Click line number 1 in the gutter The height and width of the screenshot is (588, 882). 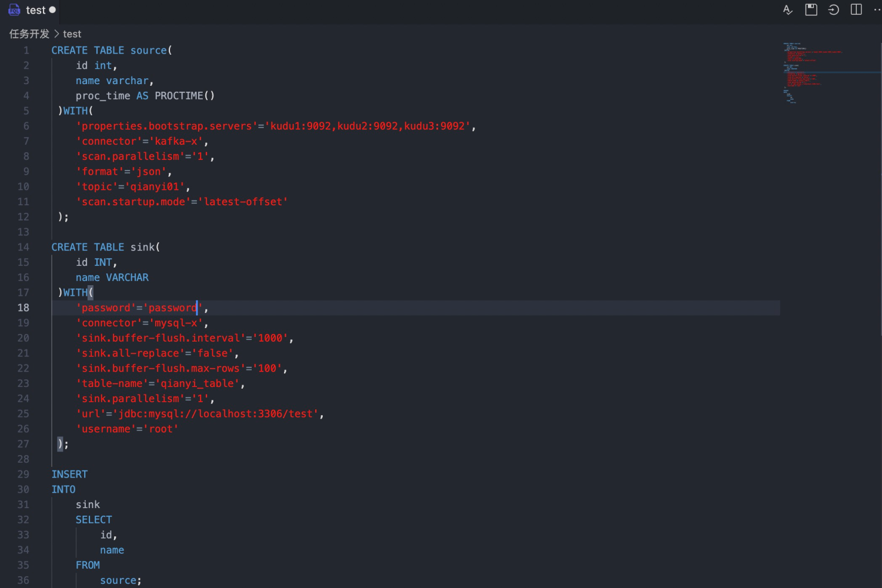pos(26,51)
